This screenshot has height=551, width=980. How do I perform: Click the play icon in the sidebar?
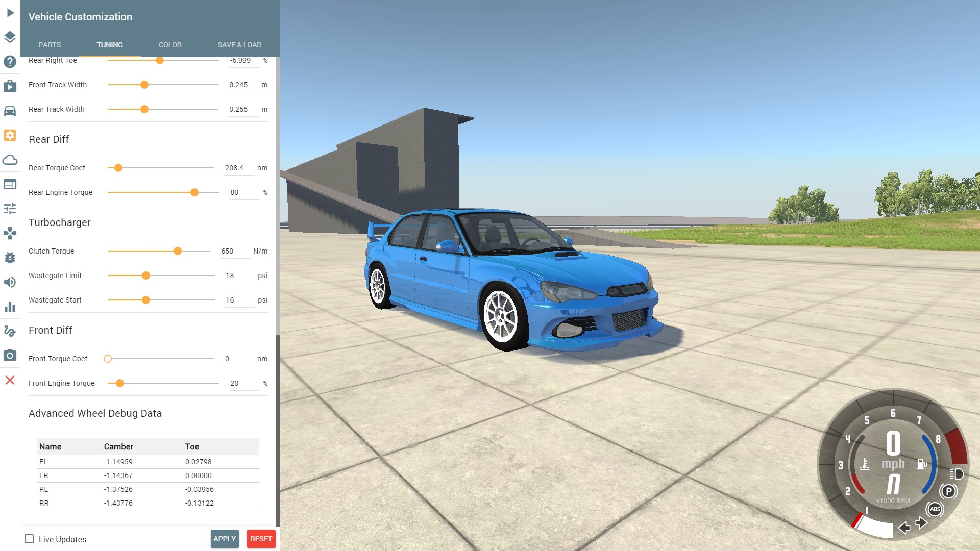pyautogui.click(x=10, y=13)
